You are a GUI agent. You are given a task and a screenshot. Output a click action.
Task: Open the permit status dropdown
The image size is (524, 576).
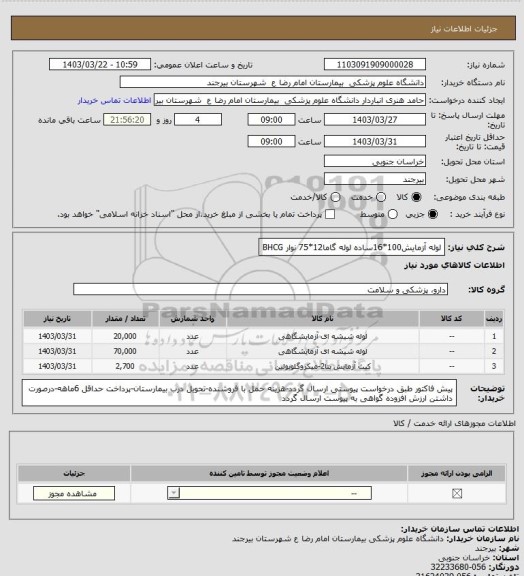point(269,493)
